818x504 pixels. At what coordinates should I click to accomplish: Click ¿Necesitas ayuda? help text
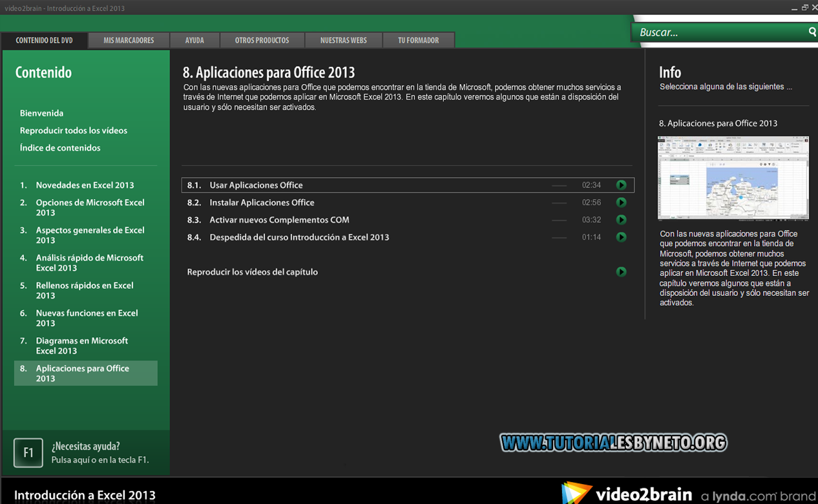pos(85,446)
